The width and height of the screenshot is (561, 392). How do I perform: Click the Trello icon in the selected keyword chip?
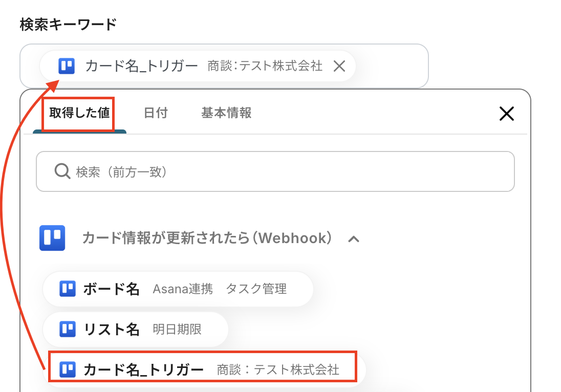pyautogui.click(x=67, y=66)
